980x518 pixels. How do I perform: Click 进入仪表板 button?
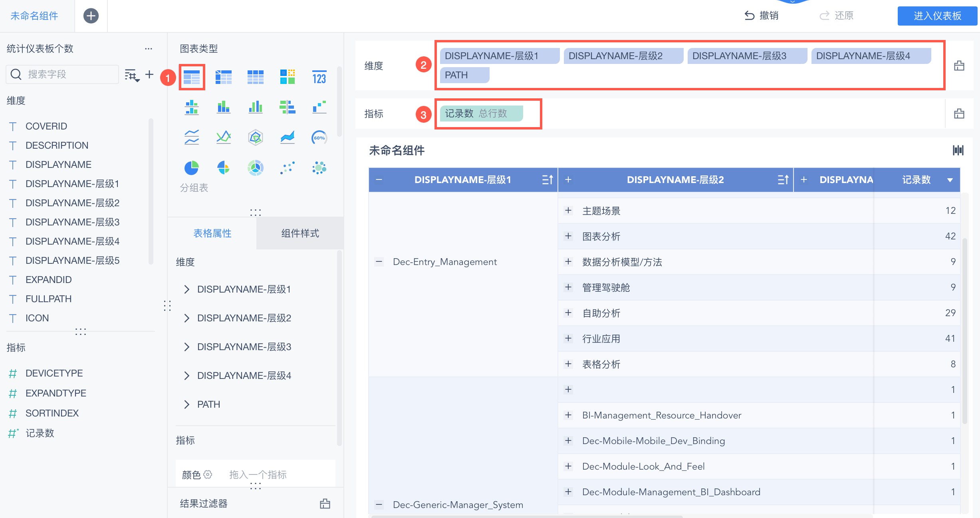(x=937, y=16)
